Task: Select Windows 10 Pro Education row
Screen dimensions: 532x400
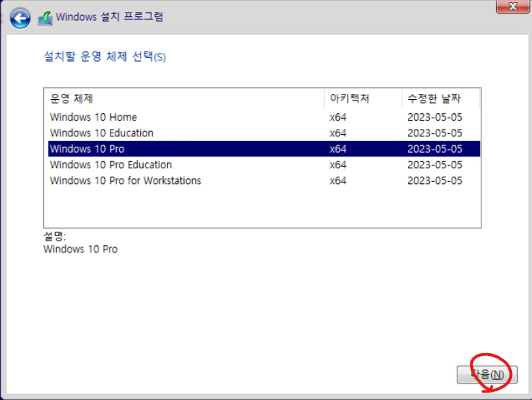Action: pyautogui.click(x=264, y=165)
